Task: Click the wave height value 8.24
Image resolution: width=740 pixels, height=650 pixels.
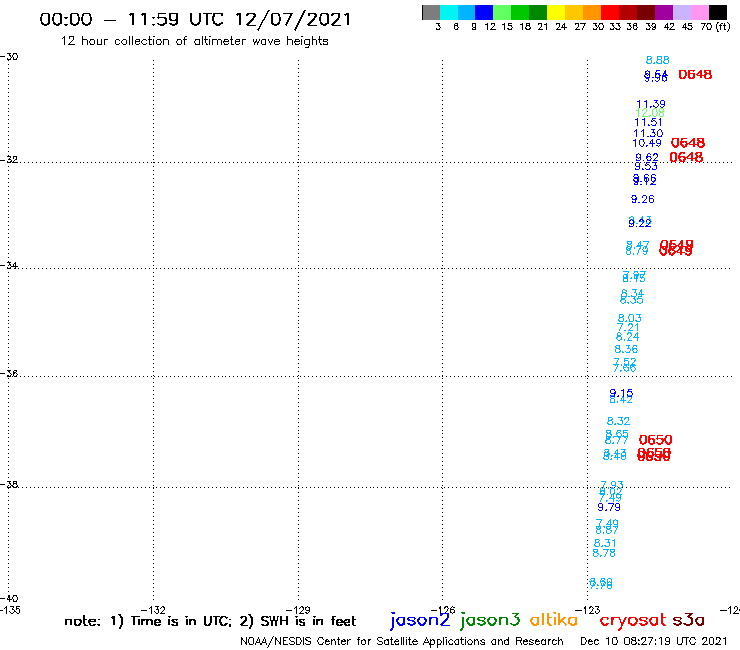Action: (627, 337)
